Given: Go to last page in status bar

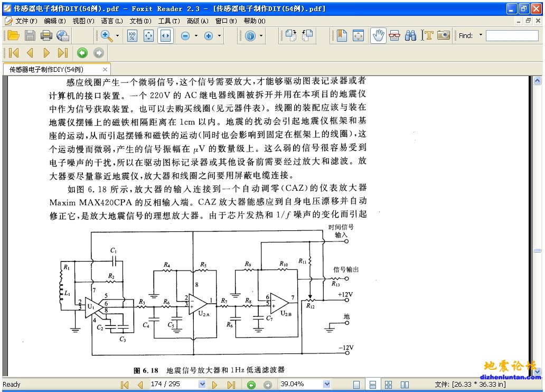Looking at the screenshot, I should (x=231, y=385).
